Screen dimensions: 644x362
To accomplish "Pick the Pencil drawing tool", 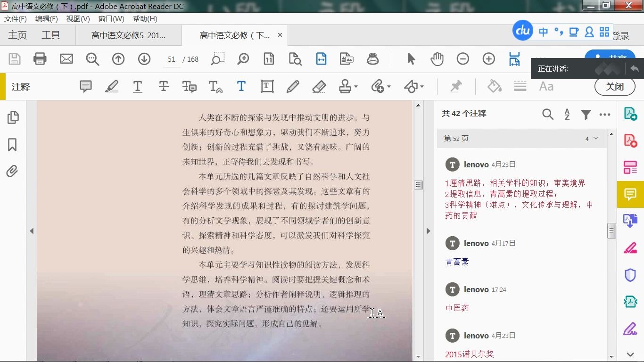I will tap(293, 86).
